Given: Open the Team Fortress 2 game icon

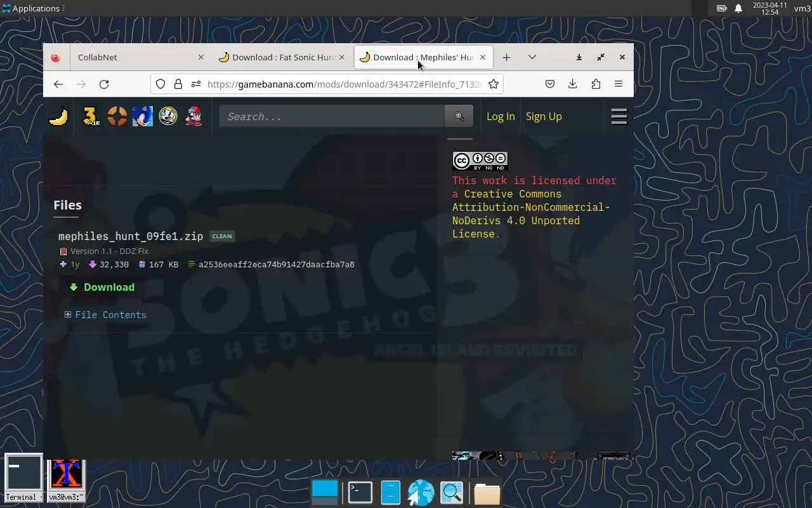Looking at the screenshot, I should (117, 116).
